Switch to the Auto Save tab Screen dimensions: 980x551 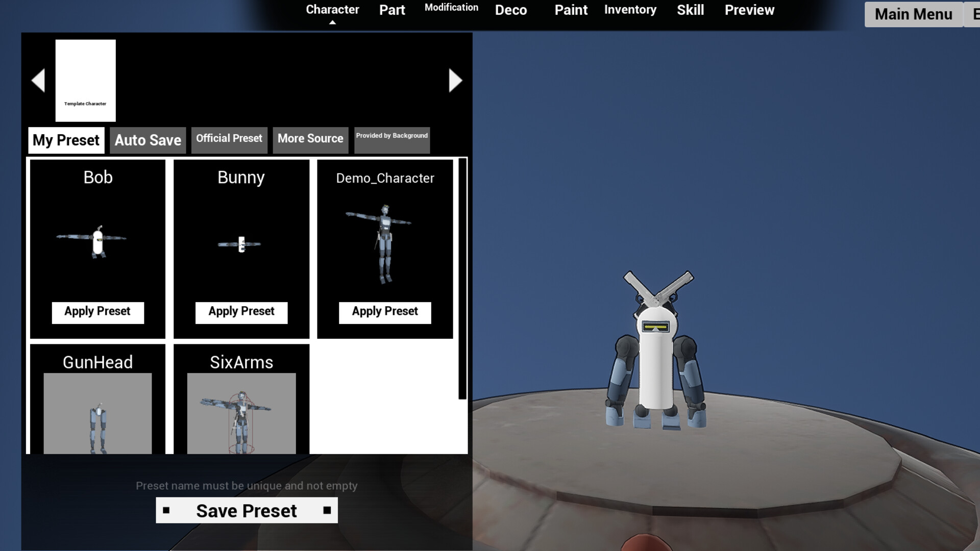pos(148,140)
